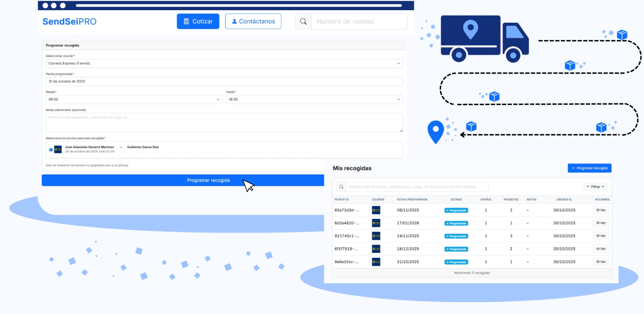Screen dimensions: 644x314
Task: Click Programado status badge for pickup 915745c1
Action: pos(456,236)
